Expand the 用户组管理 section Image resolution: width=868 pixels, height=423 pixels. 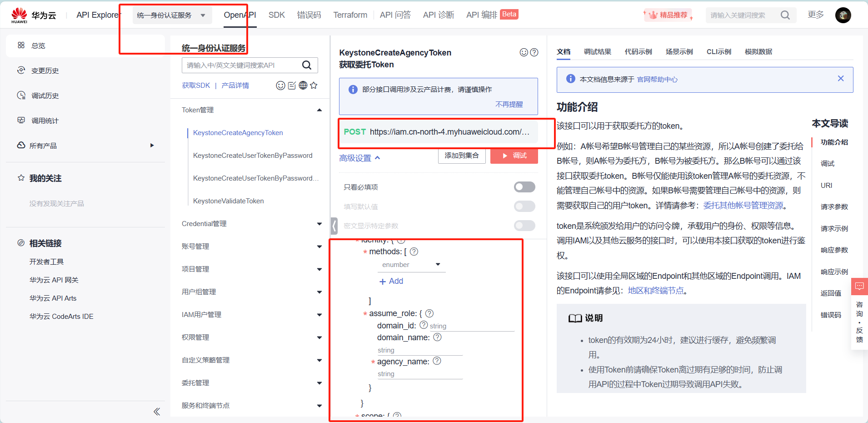click(319, 292)
